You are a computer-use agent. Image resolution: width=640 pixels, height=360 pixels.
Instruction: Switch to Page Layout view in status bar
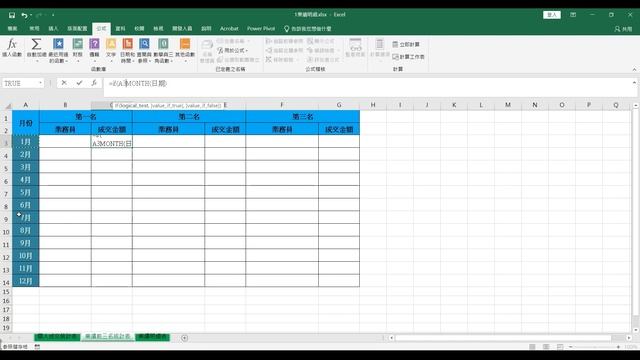pyautogui.click(x=546, y=347)
